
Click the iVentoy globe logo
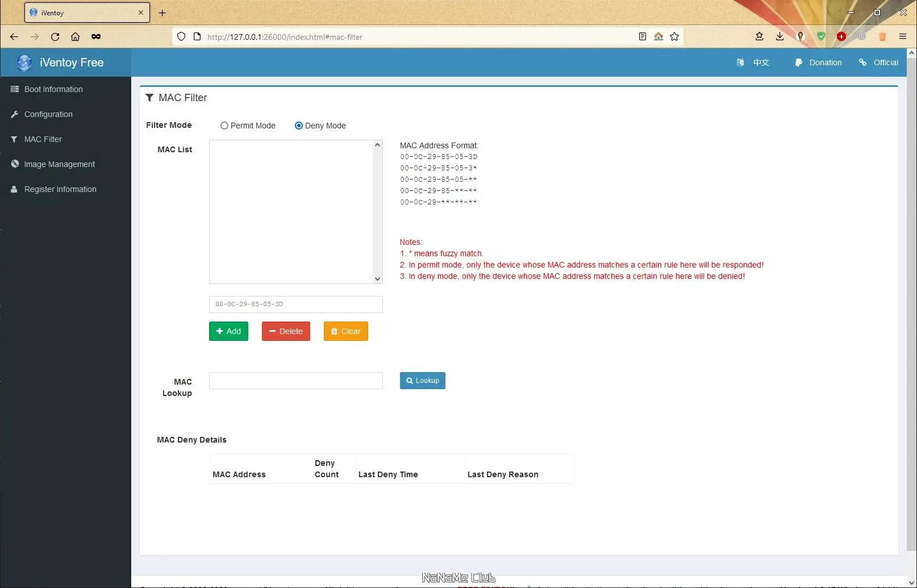point(24,62)
